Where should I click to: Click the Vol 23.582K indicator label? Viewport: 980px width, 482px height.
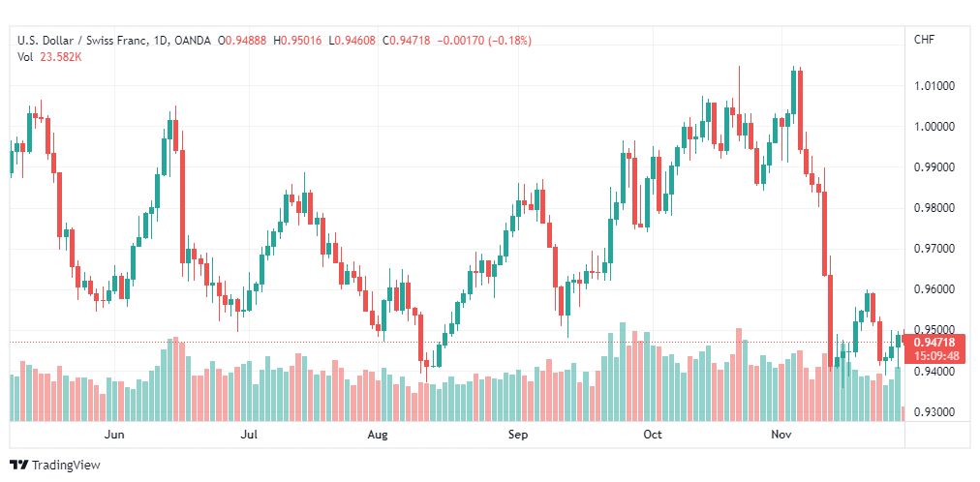pos(49,57)
